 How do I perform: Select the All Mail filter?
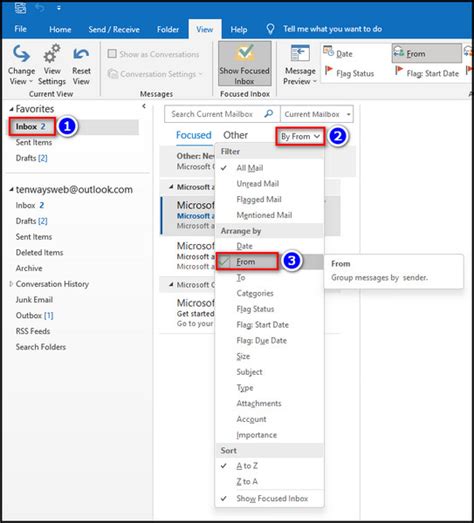point(270,168)
